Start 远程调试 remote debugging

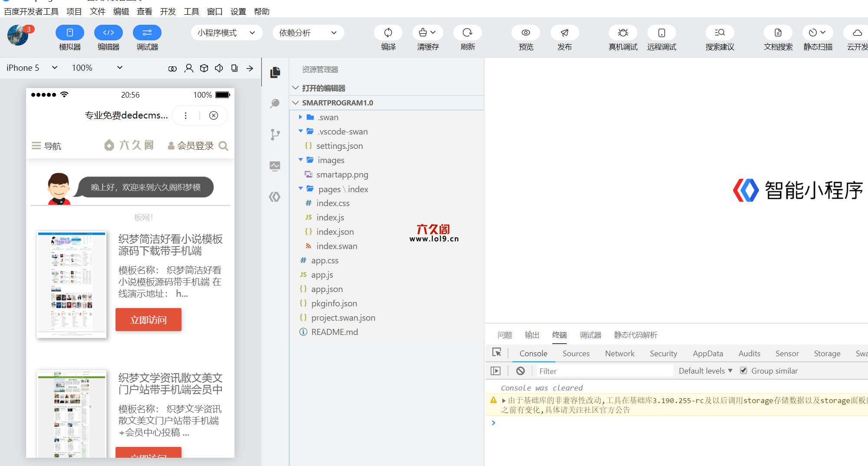pyautogui.click(x=661, y=33)
